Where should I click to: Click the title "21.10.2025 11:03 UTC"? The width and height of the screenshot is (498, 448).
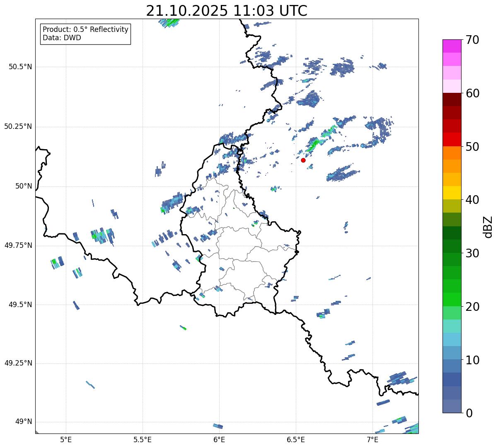(x=227, y=11)
